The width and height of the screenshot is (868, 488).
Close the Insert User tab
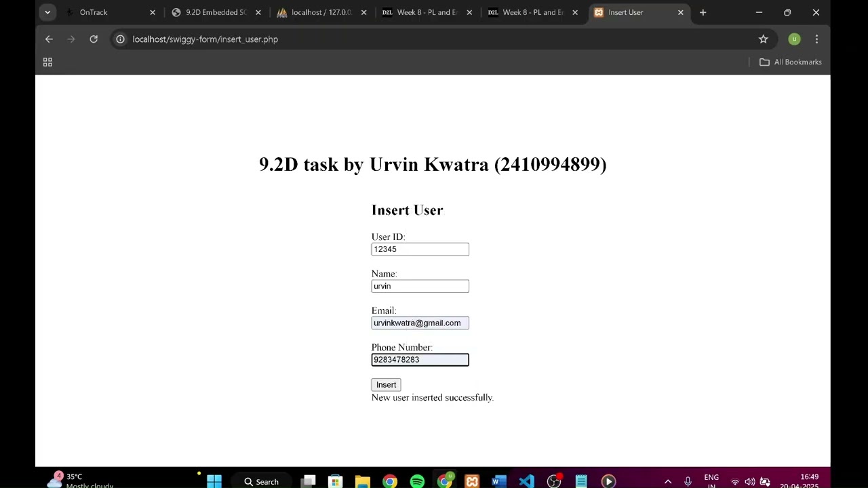click(681, 12)
